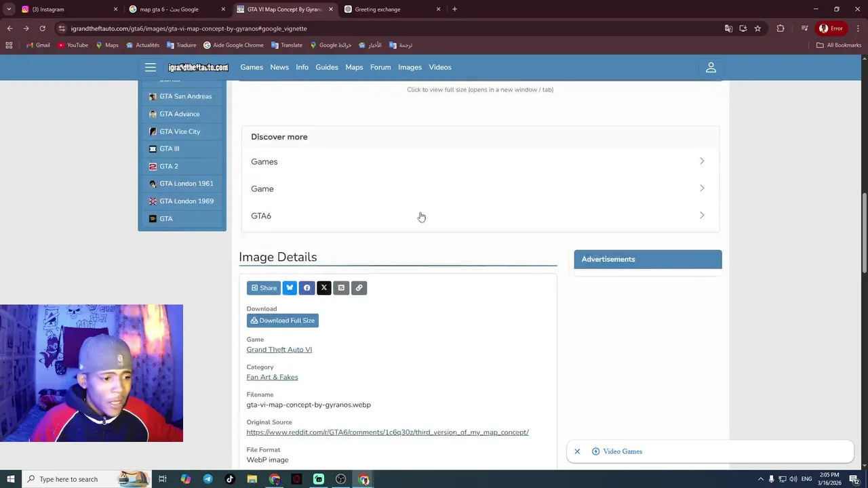Open OBS Studio from the taskbar
868x488 pixels.
pyautogui.click(x=340, y=479)
